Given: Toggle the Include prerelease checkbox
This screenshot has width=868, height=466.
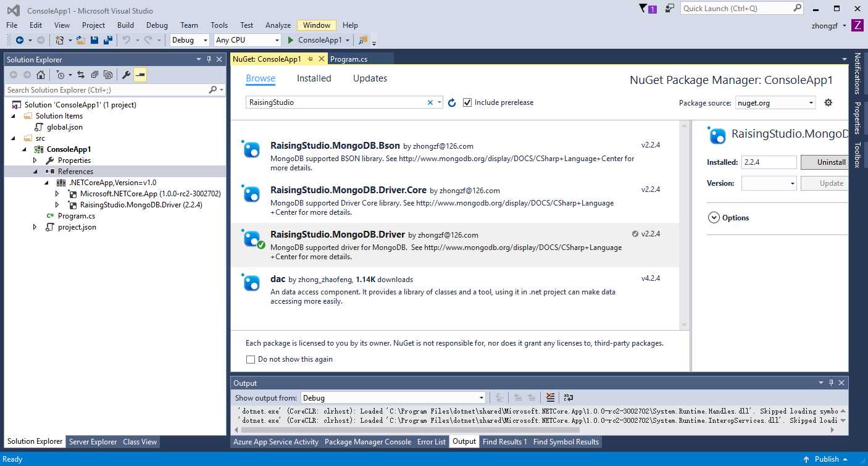Looking at the screenshot, I should [x=467, y=102].
